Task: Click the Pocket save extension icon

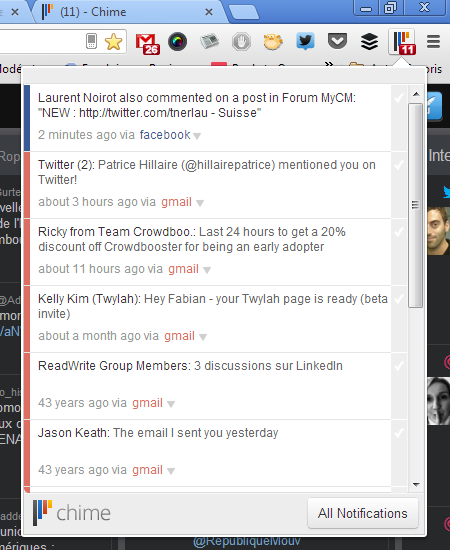Action: click(x=337, y=41)
